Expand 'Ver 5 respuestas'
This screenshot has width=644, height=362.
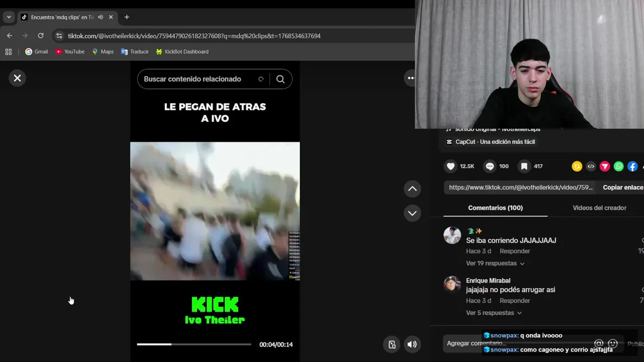click(x=494, y=313)
